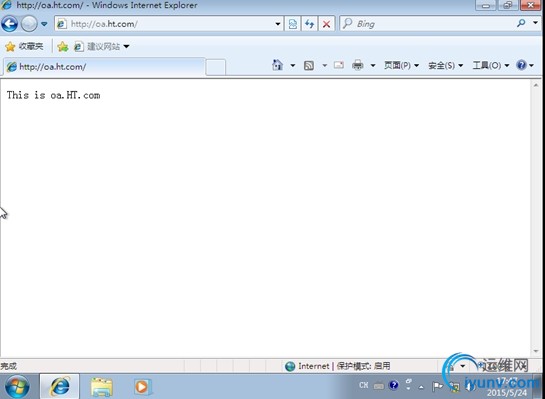Click the Action Center flag tray icon

point(437,386)
